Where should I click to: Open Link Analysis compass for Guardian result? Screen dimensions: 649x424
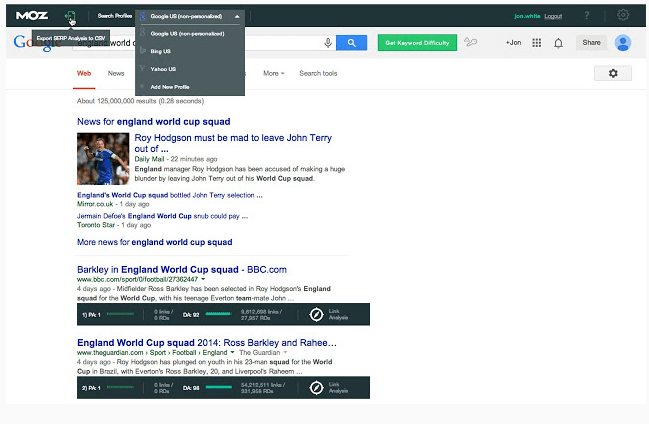(x=316, y=388)
